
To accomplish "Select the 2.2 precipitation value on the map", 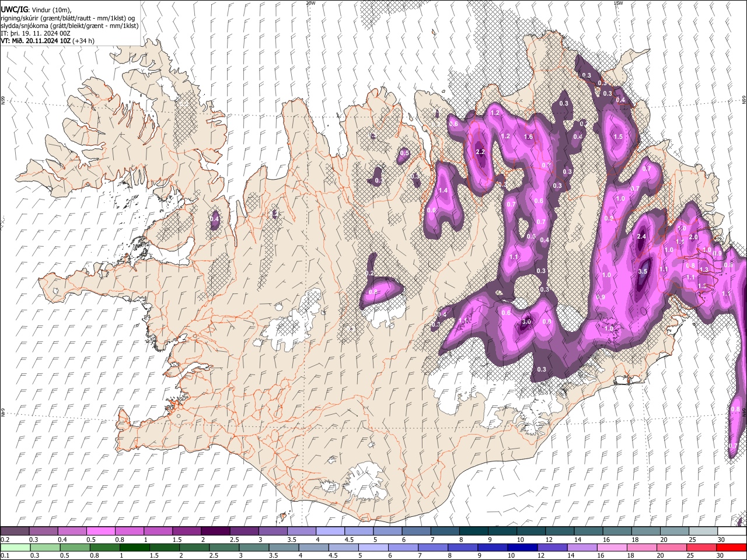I will pos(480,152).
